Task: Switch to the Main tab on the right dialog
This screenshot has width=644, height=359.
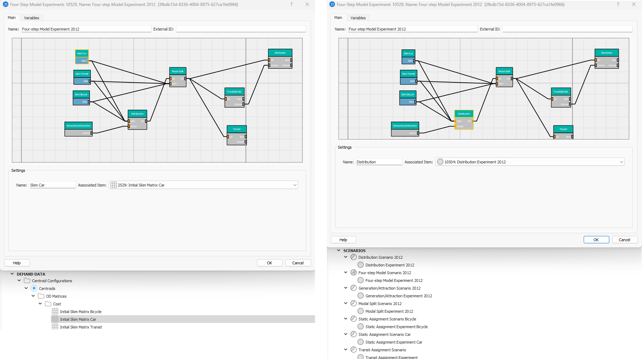Action: 338,17
